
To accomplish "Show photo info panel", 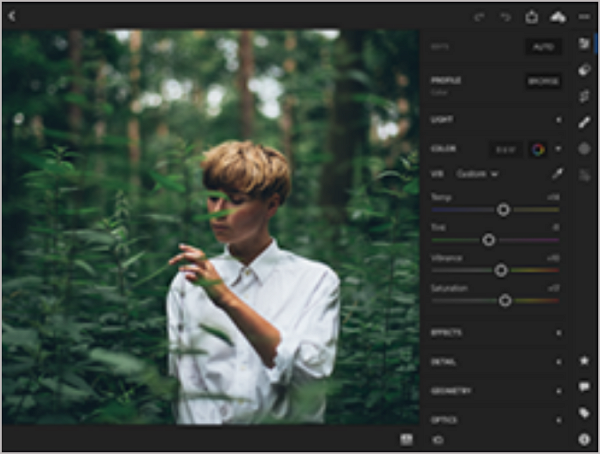I will 584,439.
